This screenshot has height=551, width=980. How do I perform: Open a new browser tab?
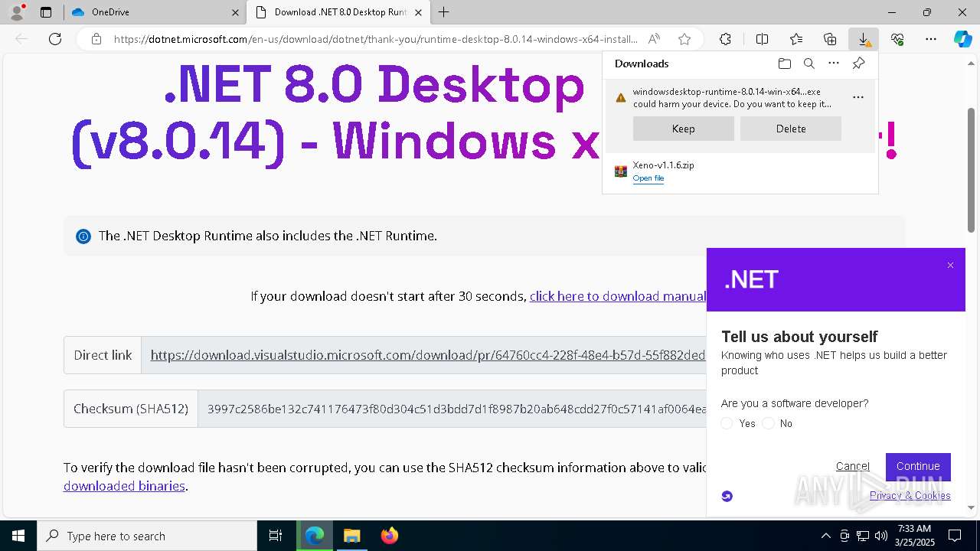click(x=444, y=12)
